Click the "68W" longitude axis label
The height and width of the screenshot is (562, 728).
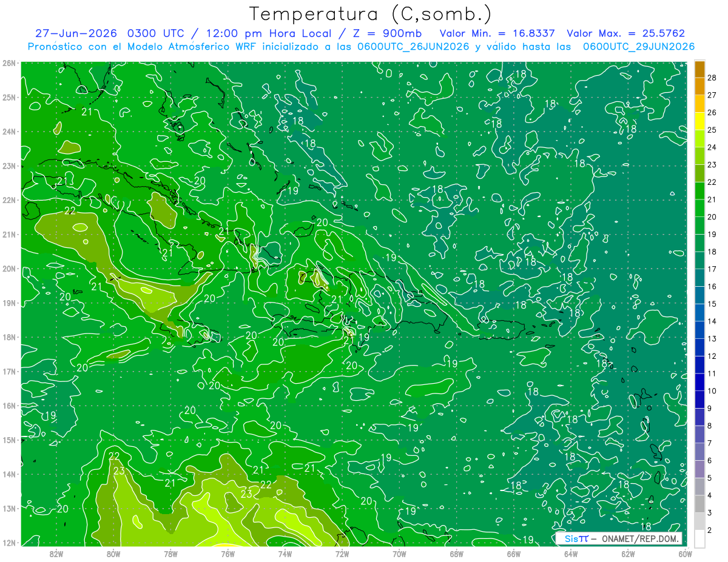click(456, 554)
